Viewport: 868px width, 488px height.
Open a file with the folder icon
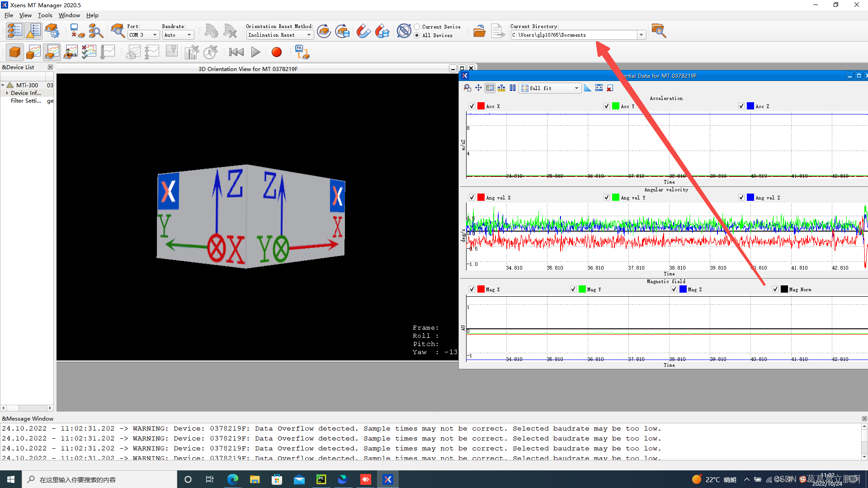click(x=479, y=31)
